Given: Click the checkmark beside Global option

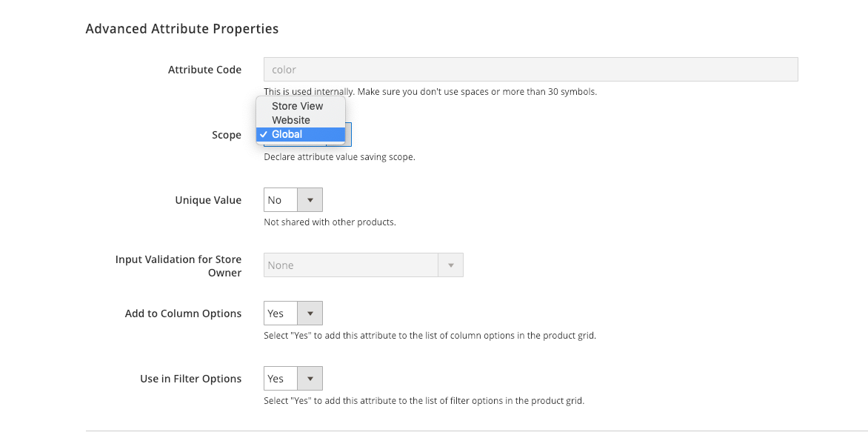Looking at the screenshot, I should [264, 134].
